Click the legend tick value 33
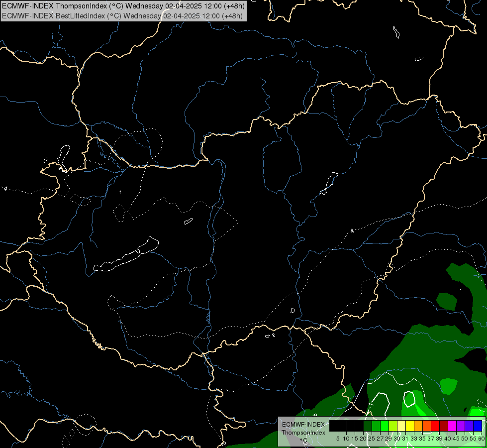Screen dimensions: 487x448 [414, 439]
